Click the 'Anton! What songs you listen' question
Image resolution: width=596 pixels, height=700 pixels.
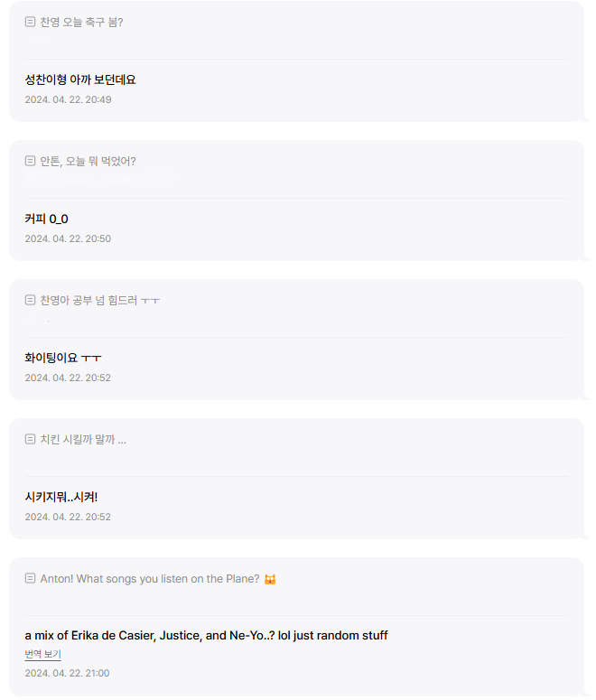[x=150, y=578]
